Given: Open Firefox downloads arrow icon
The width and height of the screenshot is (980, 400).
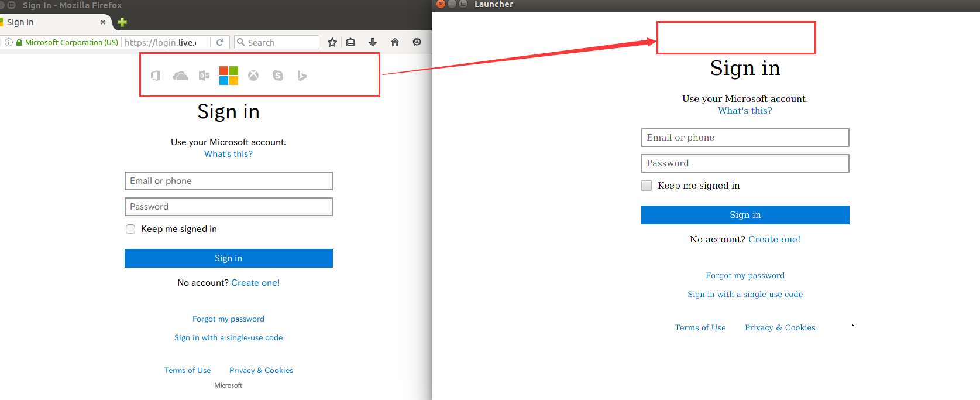Looking at the screenshot, I should point(372,42).
